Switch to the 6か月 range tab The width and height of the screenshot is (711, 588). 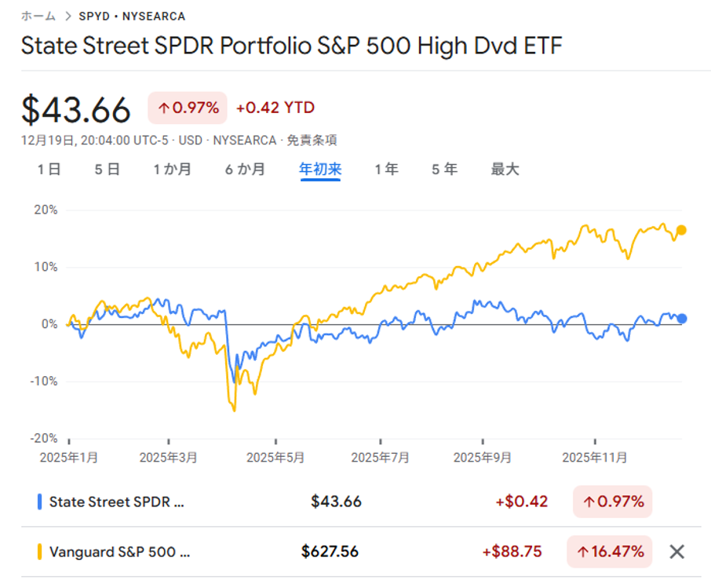click(x=245, y=169)
